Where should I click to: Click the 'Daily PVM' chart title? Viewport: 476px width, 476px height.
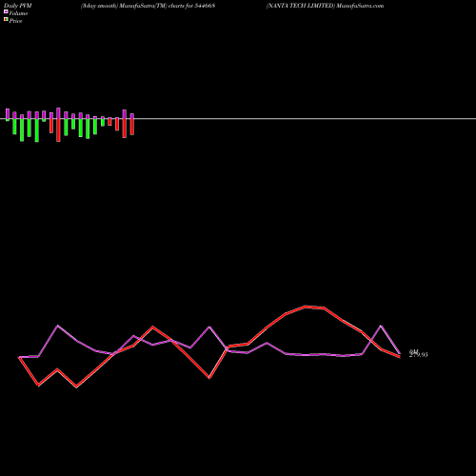[x=18, y=6]
